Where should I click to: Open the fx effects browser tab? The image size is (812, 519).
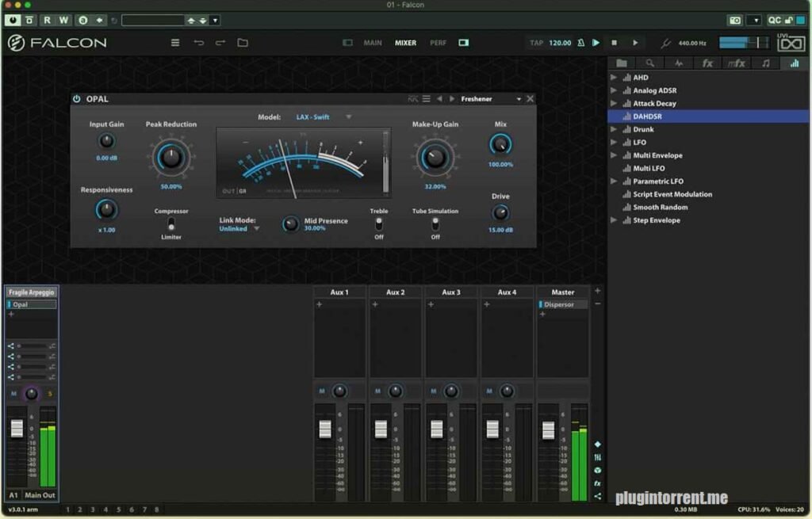(x=707, y=63)
